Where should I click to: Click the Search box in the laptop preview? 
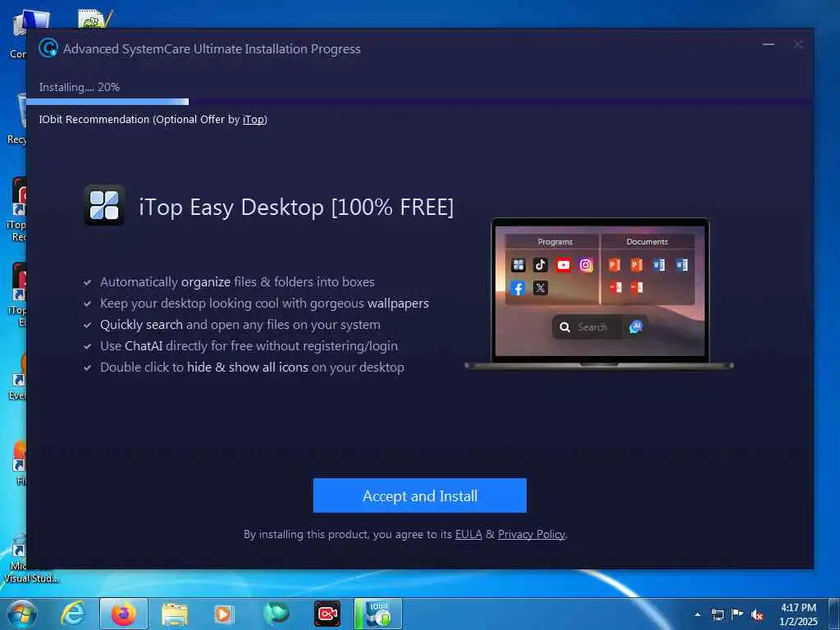[x=587, y=326]
